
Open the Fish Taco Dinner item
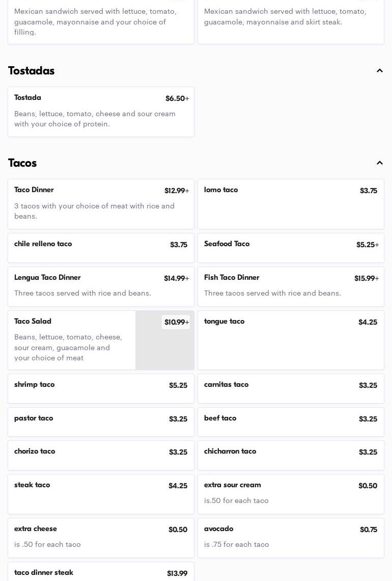pos(291,286)
